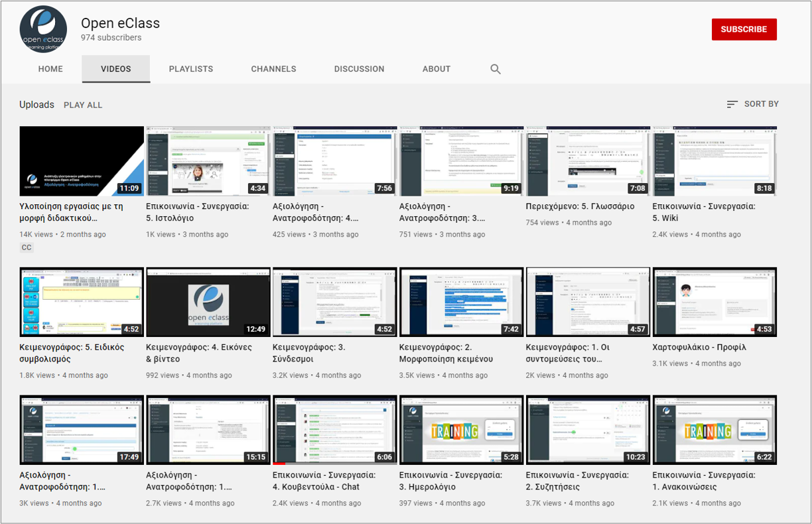812x524 pixels.
Task: Click the Επικοινωνία - Συνεργασία: 5. Wiki thumbnail
Action: (x=714, y=161)
